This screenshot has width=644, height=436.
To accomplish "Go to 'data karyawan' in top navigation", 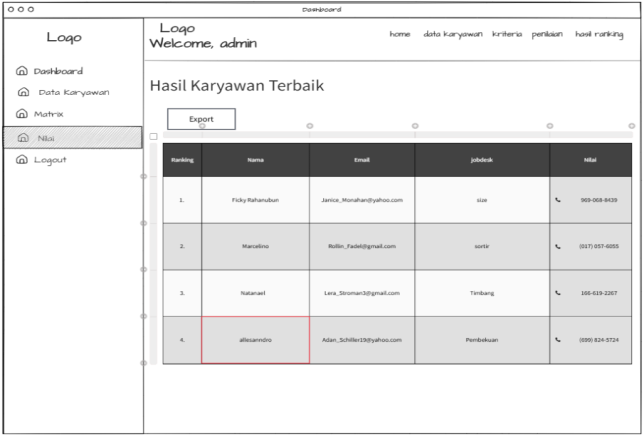I will tap(452, 34).
